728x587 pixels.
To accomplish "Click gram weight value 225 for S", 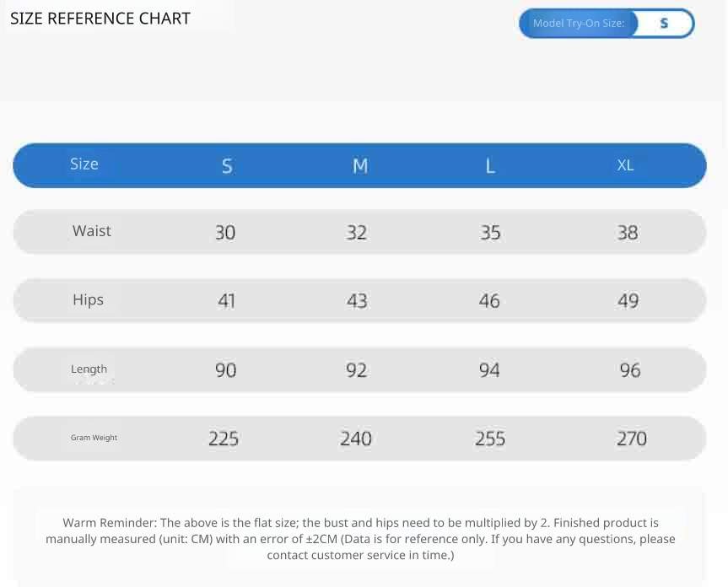I will coord(224,439).
